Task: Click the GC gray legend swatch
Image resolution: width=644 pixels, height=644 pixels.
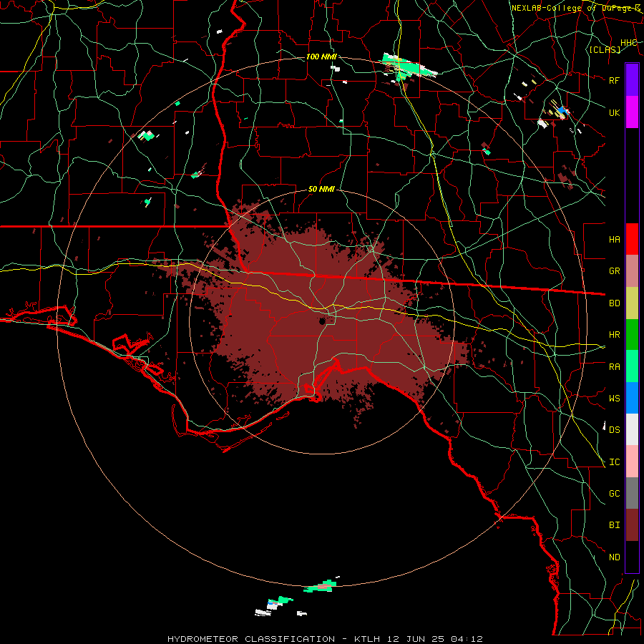Action: pyautogui.click(x=632, y=493)
